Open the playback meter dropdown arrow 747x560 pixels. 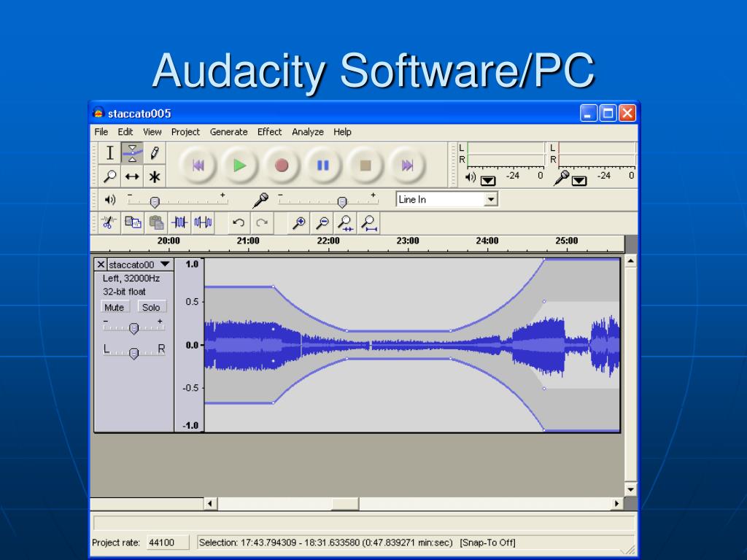488,181
